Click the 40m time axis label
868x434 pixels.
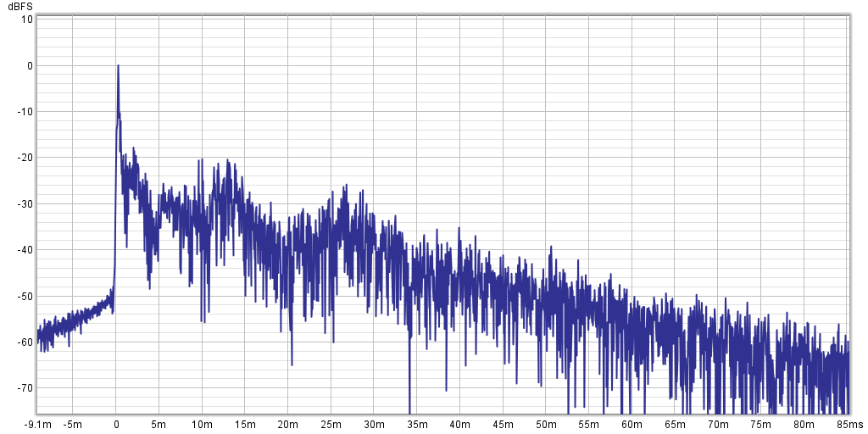(x=459, y=426)
